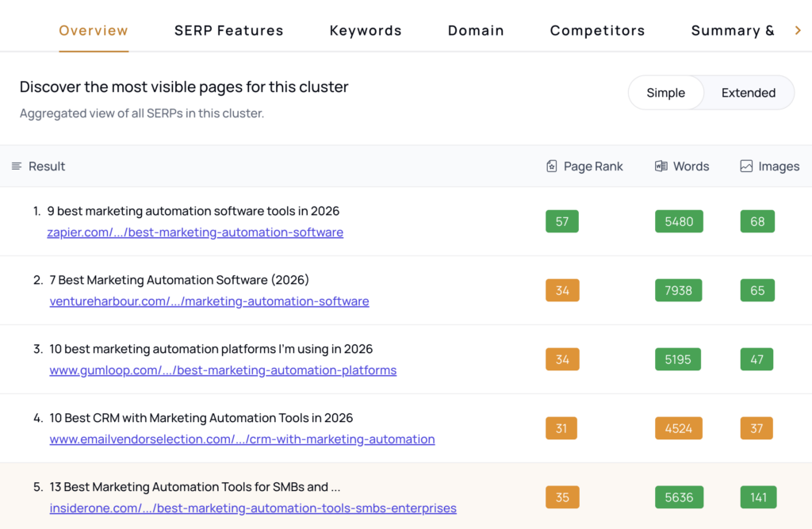Open the Competitors tab
The image size is (812, 529).
[597, 31]
